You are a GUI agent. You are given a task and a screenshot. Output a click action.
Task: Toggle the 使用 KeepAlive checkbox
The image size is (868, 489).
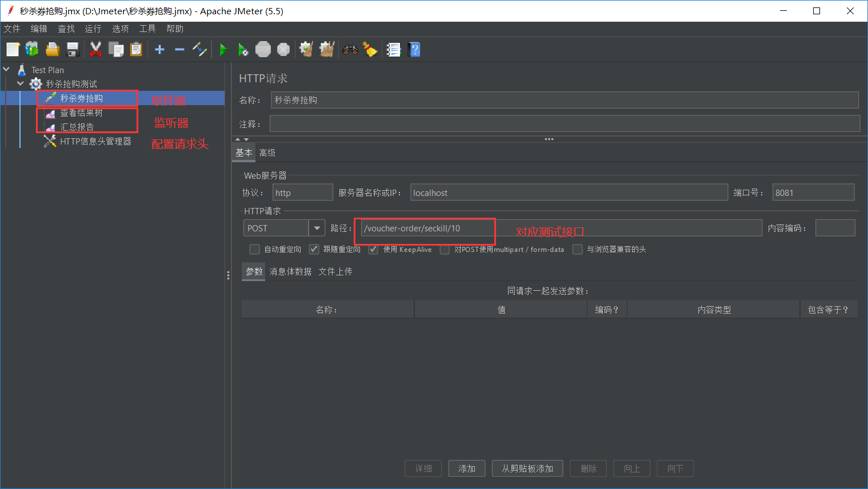click(x=374, y=250)
